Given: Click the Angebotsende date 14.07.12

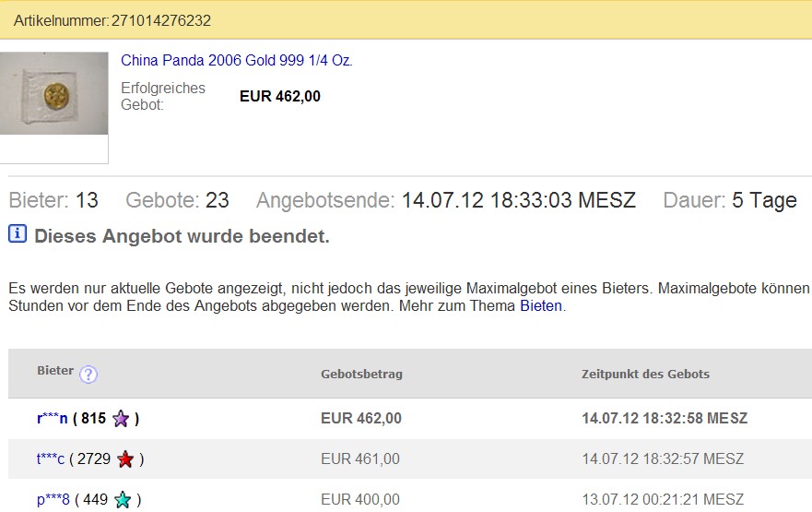Looking at the screenshot, I should tap(442, 200).
